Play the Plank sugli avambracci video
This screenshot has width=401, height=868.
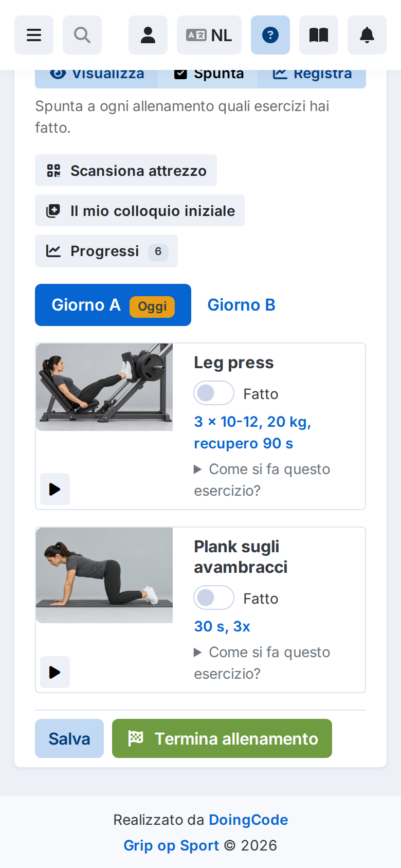[x=55, y=672]
